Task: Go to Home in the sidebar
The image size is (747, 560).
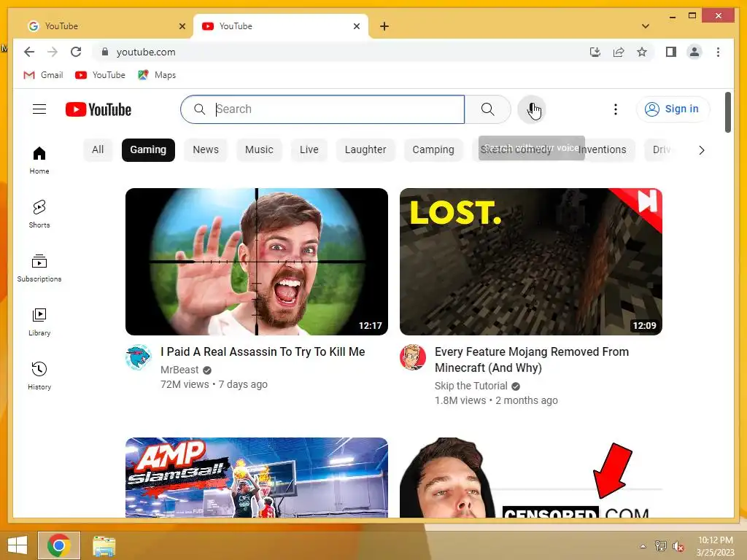Action: click(x=39, y=160)
